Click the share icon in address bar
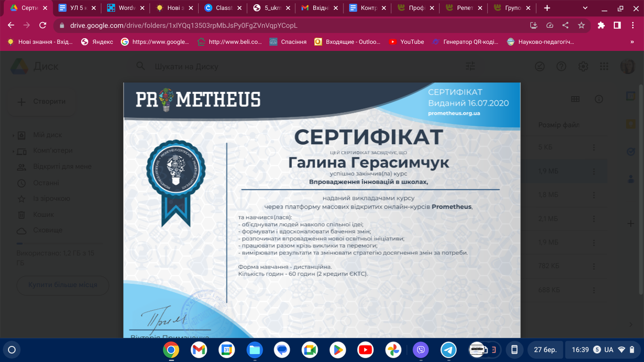This screenshot has width=644, height=362. tap(566, 25)
